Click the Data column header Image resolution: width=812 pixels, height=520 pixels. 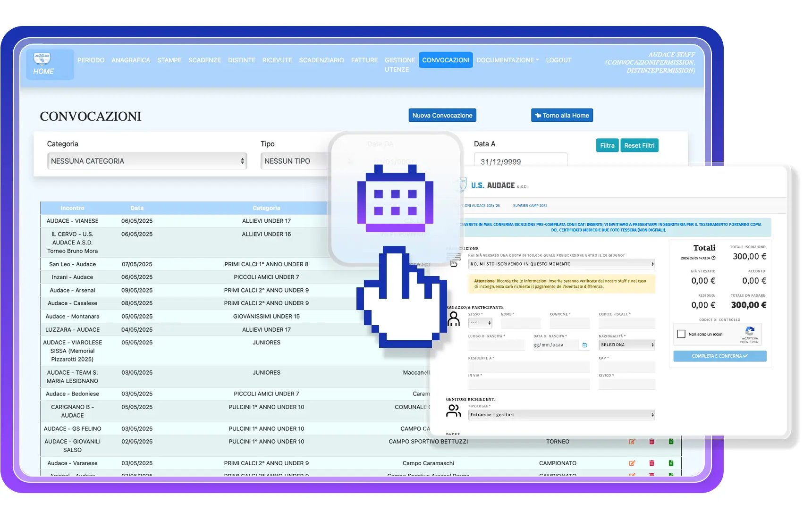tap(137, 208)
